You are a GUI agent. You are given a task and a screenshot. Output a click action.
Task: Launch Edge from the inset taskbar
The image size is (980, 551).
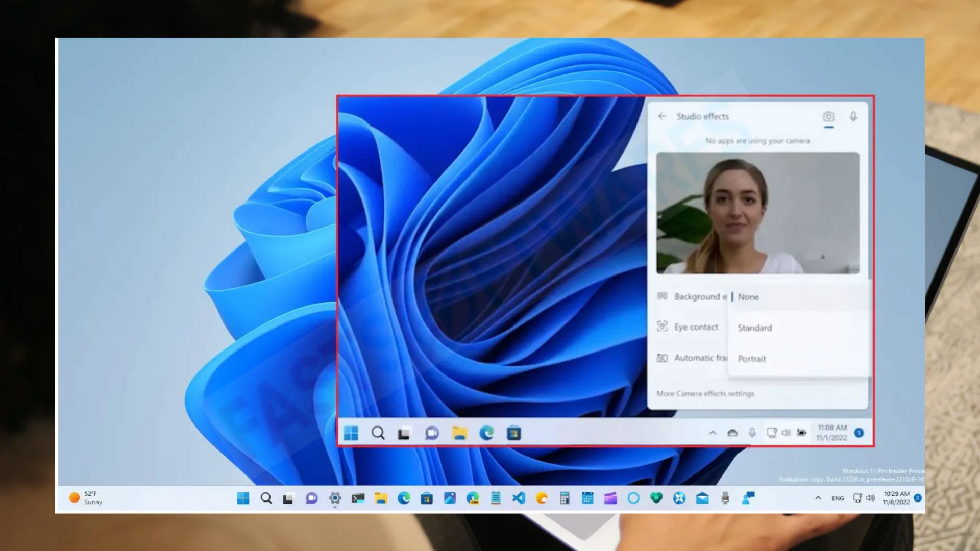pyautogui.click(x=487, y=433)
